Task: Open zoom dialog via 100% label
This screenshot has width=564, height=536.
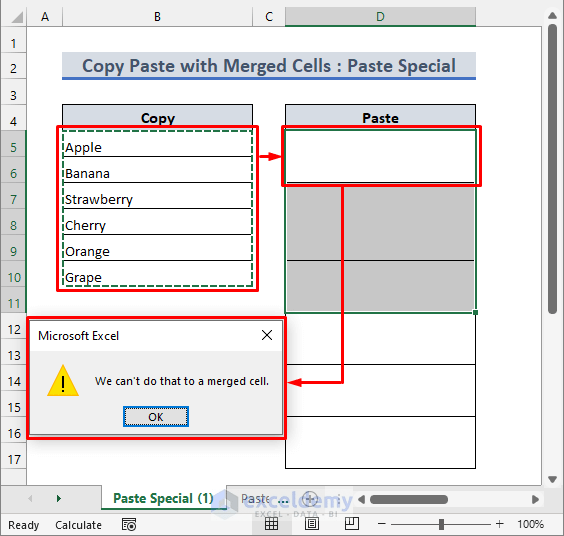Action: [530, 524]
